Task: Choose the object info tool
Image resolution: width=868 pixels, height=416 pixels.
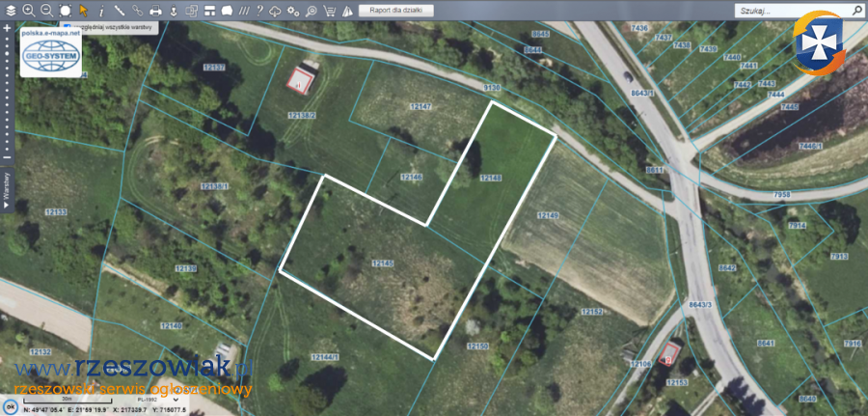Action: point(101,11)
